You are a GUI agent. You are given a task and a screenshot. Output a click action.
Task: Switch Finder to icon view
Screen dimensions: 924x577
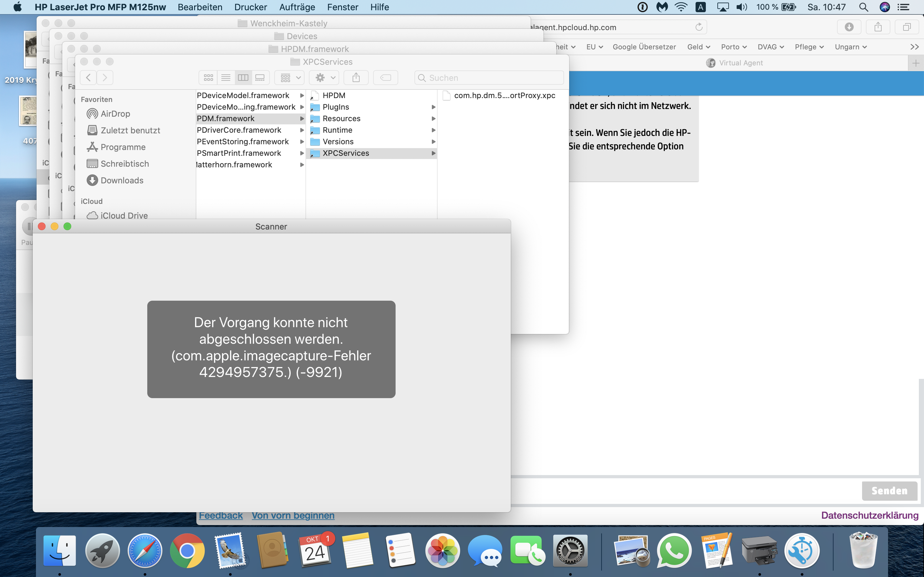tap(209, 78)
